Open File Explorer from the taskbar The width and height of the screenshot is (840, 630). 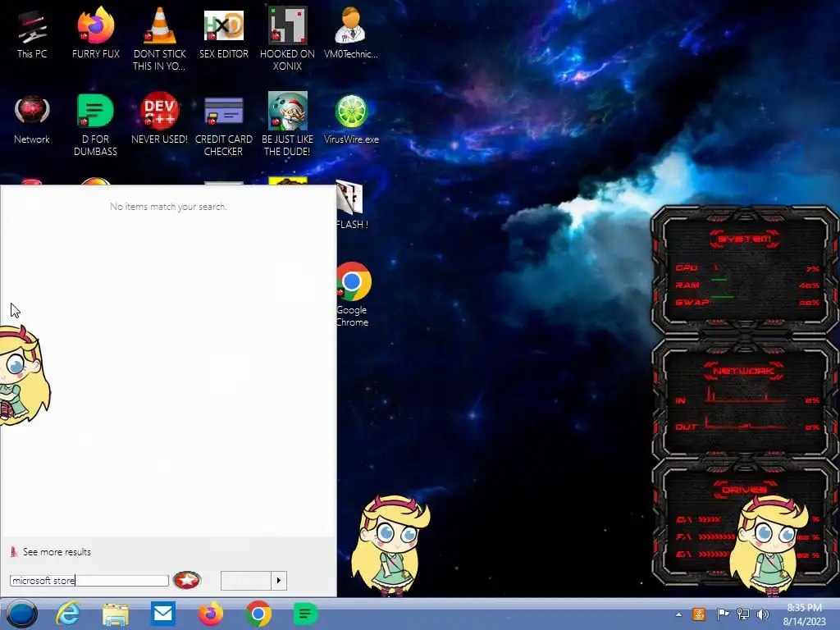[x=116, y=614]
